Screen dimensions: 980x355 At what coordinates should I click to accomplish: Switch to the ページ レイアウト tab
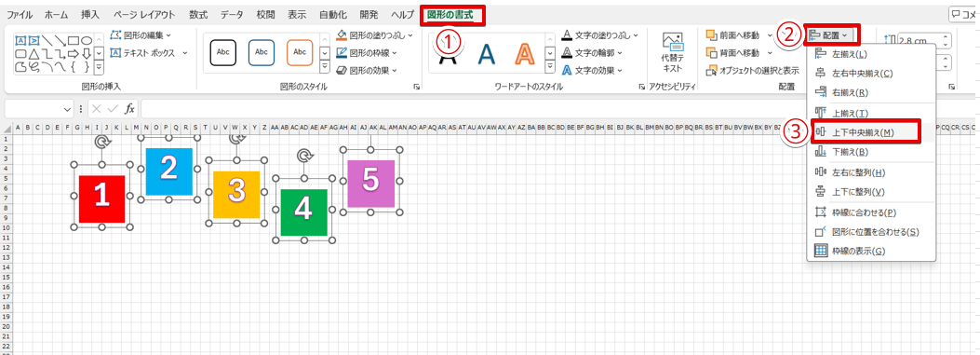pyautogui.click(x=144, y=14)
